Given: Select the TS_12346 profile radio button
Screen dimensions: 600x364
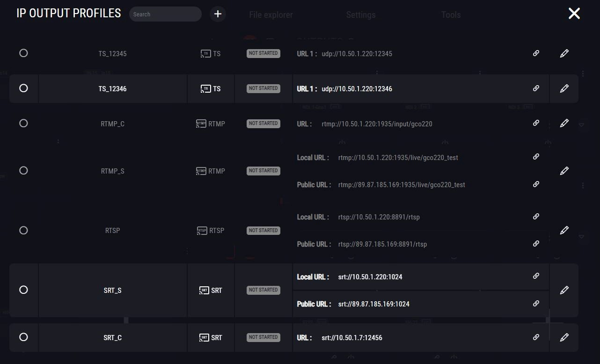Looking at the screenshot, I should point(23,88).
